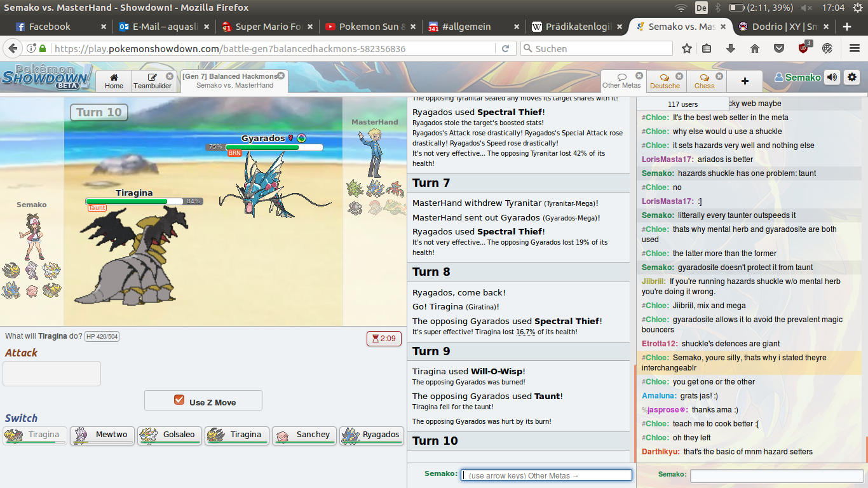Switch to Sanchey
Screen dimensions: 868x488
(x=304, y=435)
